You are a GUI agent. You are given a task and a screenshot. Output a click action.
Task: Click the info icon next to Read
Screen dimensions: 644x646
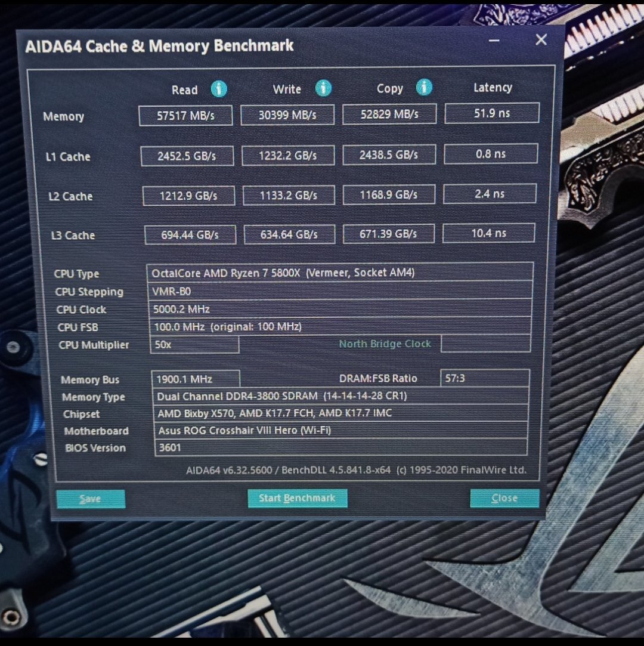pyautogui.click(x=219, y=88)
